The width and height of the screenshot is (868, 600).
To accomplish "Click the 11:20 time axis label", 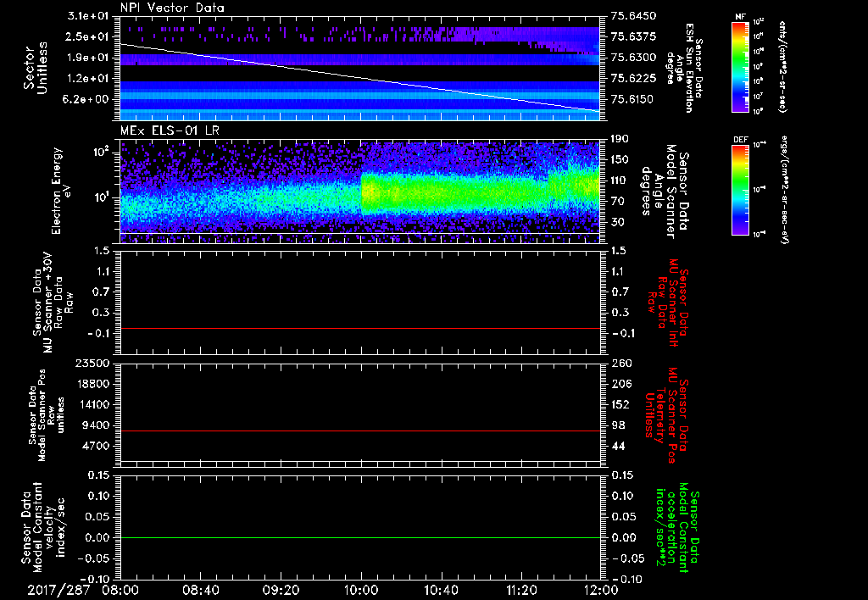I will pyautogui.click(x=521, y=590).
